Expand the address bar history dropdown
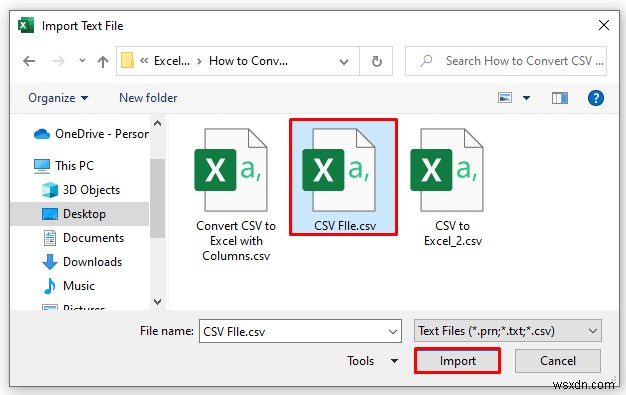Screen dimensions: 626x395 pyautogui.click(x=344, y=62)
